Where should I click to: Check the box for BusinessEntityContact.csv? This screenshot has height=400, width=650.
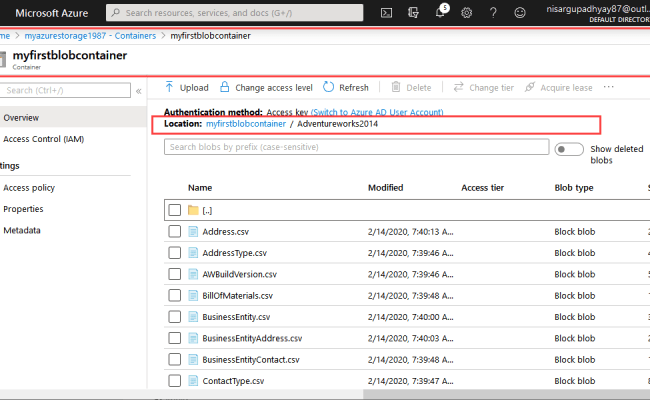coord(175,359)
